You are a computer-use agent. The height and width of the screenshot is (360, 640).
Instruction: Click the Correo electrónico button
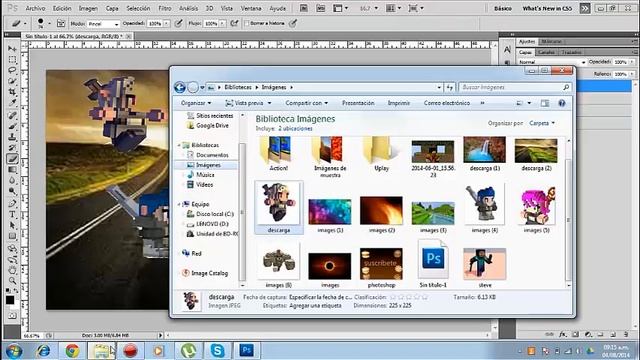click(447, 103)
